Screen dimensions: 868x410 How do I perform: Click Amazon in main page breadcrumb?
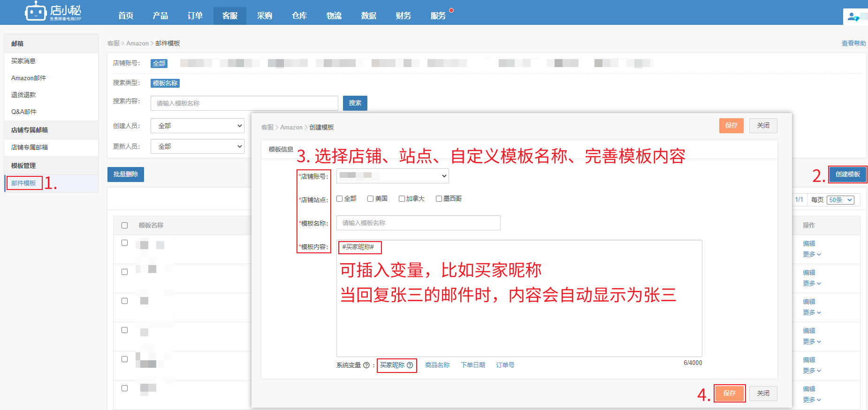(137, 43)
